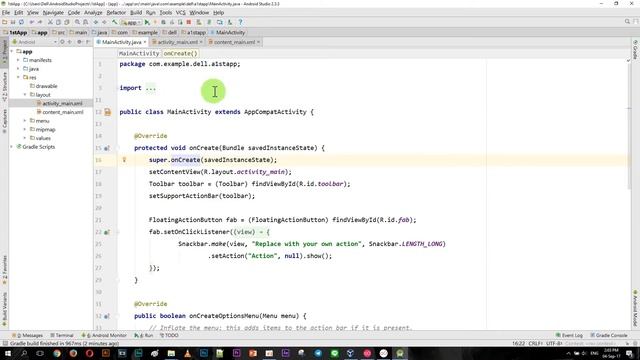Click the Search Everywhere magnifier icon
Image resolution: width=640 pixels, height=360 pixels.
pos(627,22)
